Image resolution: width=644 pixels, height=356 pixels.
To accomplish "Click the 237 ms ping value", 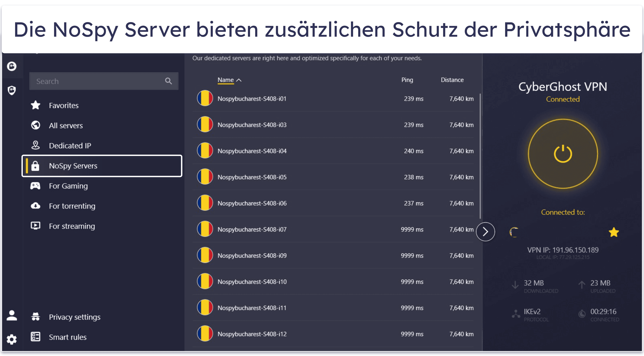I will pyautogui.click(x=414, y=203).
